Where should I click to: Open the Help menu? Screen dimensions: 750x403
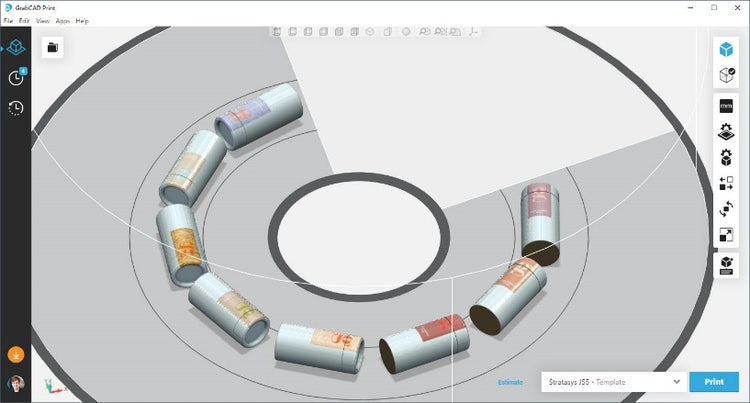(x=82, y=21)
